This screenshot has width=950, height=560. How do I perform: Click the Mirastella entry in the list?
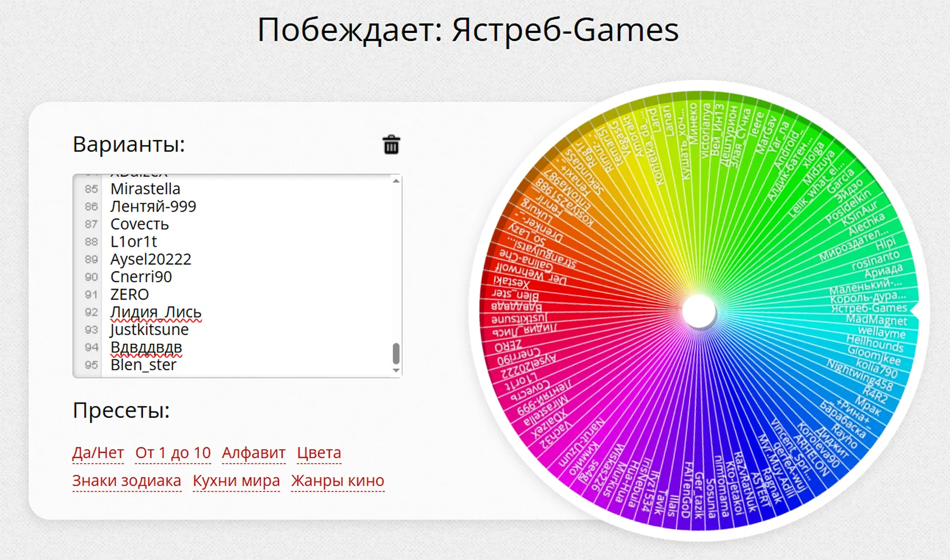pyautogui.click(x=145, y=189)
